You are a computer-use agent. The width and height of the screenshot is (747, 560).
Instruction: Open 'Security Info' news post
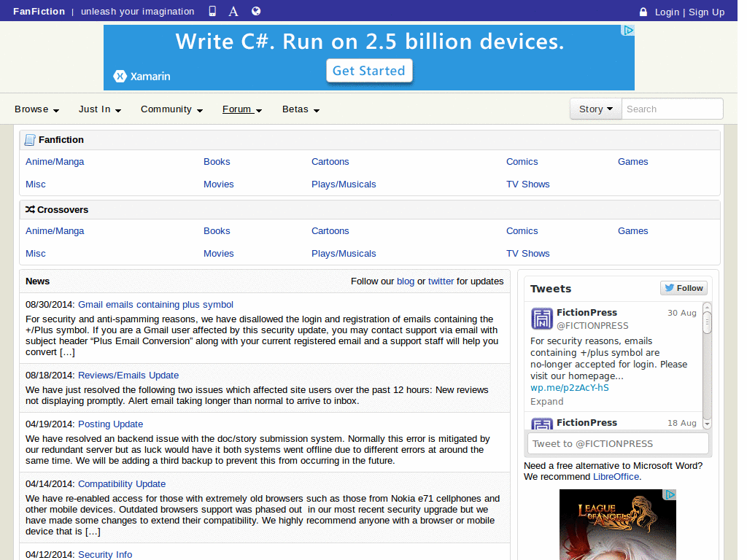(x=105, y=555)
